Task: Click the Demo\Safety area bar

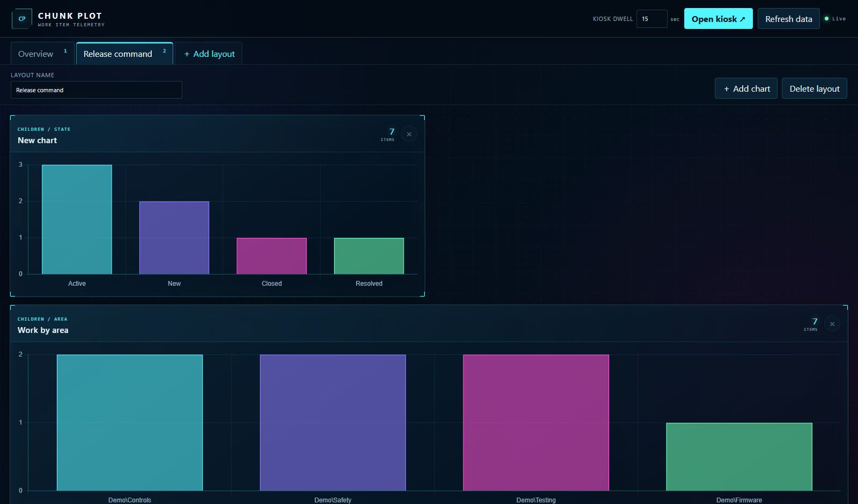Action: coord(333,423)
